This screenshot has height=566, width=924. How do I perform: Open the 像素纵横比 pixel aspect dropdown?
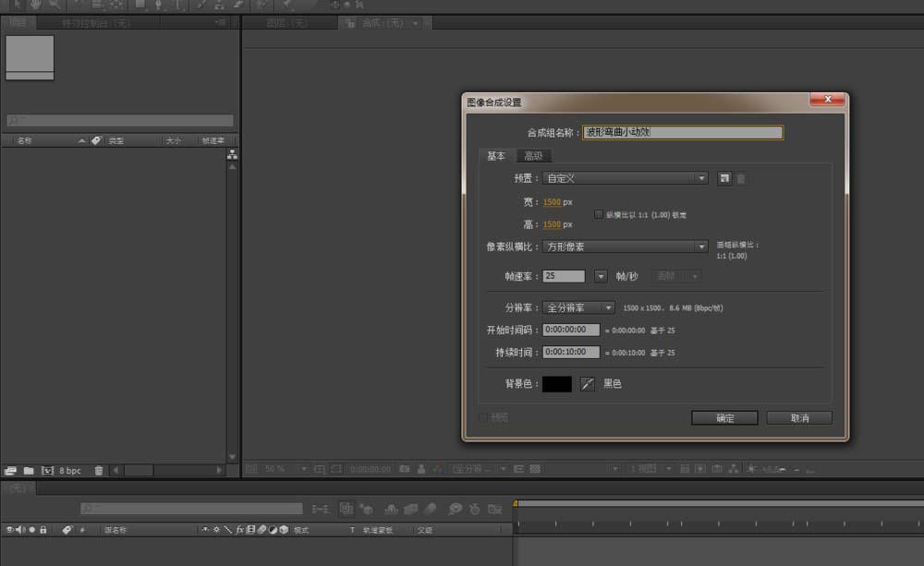tap(625, 247)
